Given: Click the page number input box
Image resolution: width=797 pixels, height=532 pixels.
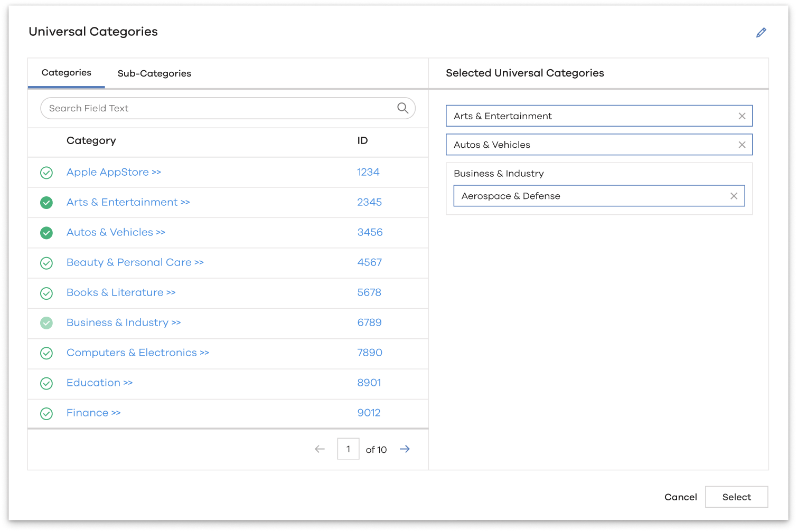Looking at the screenshot, I should 348,449.
